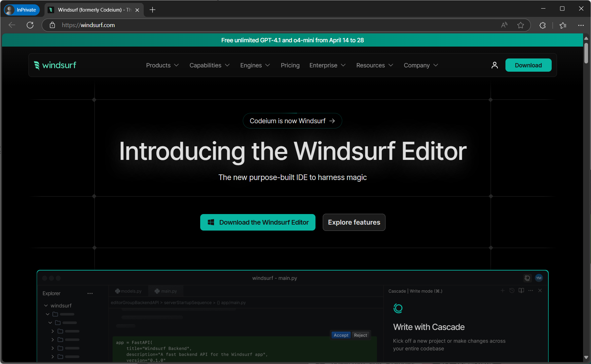Refresh the page
Screen dimensions: 591x364
[x=30, y=25]
